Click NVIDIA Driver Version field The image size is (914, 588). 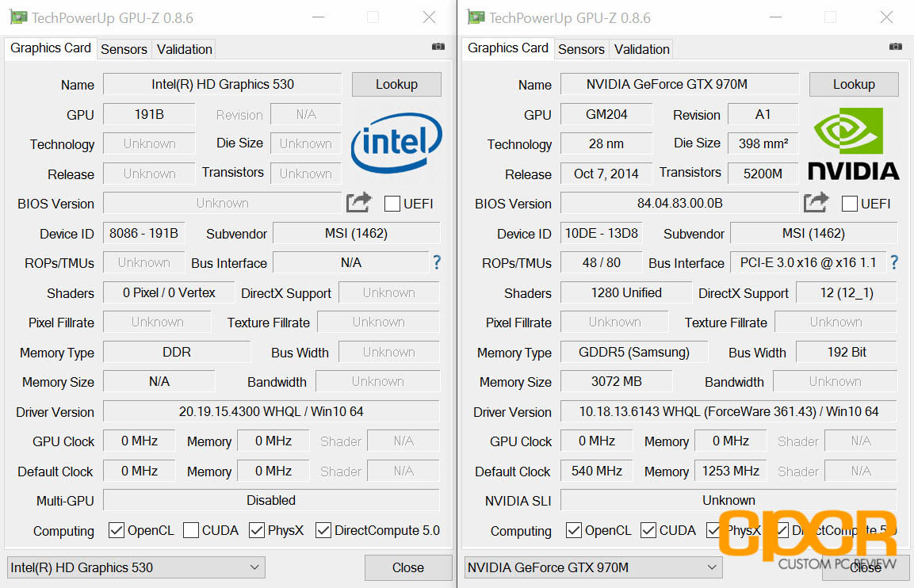click(729, 411)
